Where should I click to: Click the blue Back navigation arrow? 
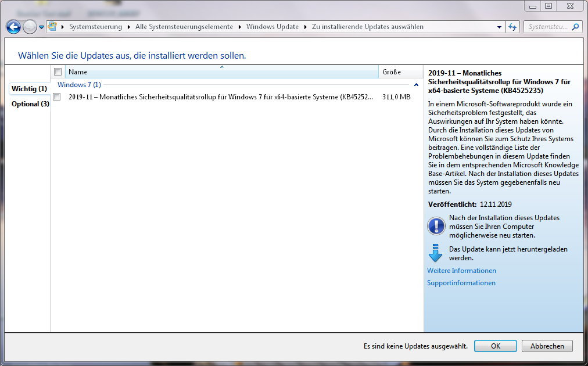13,27
